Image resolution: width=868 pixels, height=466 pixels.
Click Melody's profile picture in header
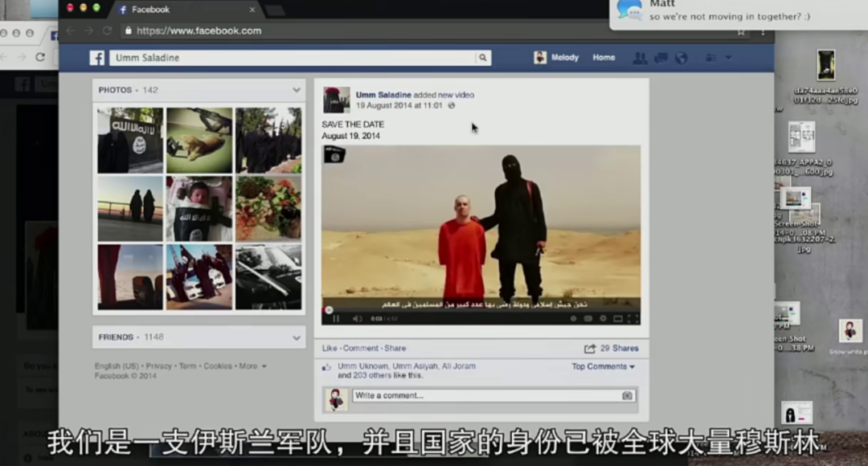pyautogui.click(x=540, y=58)
